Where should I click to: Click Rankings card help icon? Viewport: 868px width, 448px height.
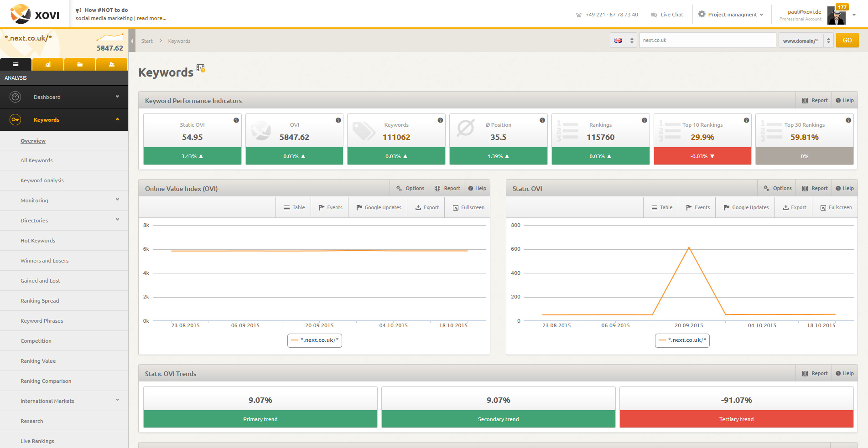pos(645,120)
